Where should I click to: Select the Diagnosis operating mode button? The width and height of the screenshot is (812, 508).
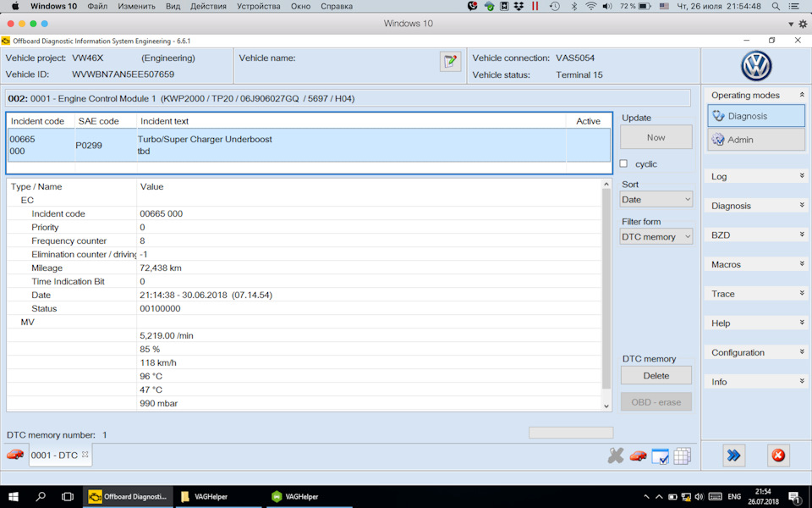(x=756, y=116)
